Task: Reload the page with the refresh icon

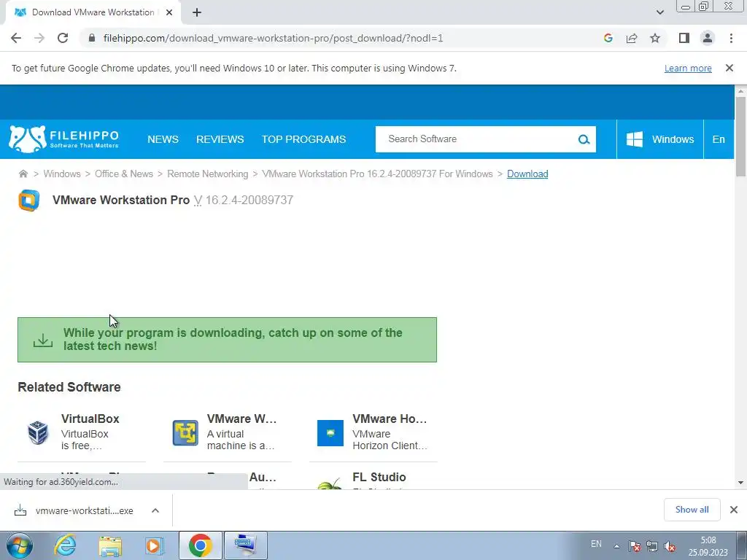Action: (63, 38)
